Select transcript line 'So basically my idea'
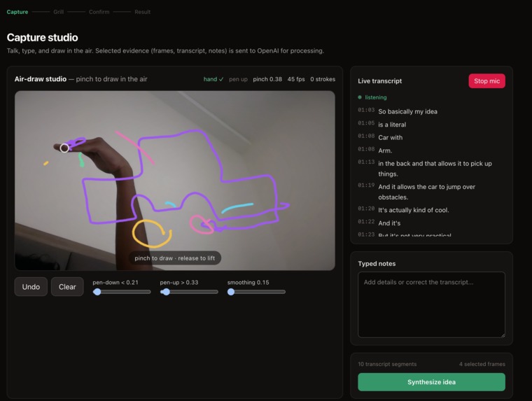This screenshot has width=532, height=401. (x=407, y=111)
